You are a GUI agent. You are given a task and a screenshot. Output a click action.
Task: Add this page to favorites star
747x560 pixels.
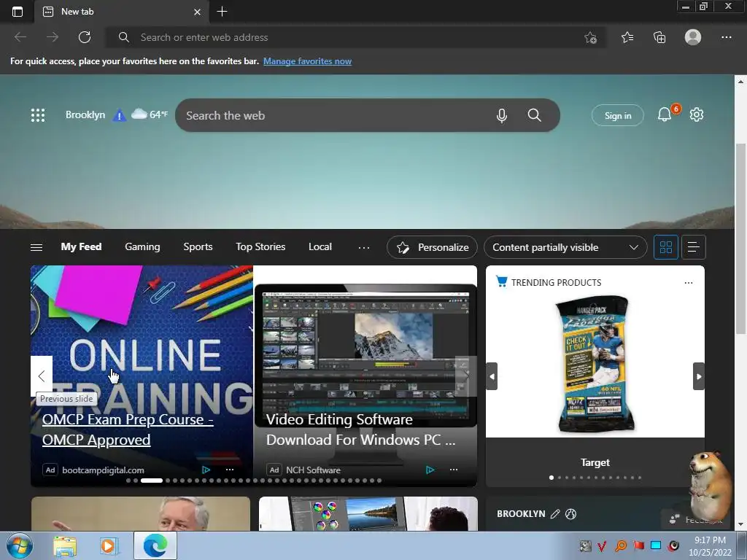(590, 37)
